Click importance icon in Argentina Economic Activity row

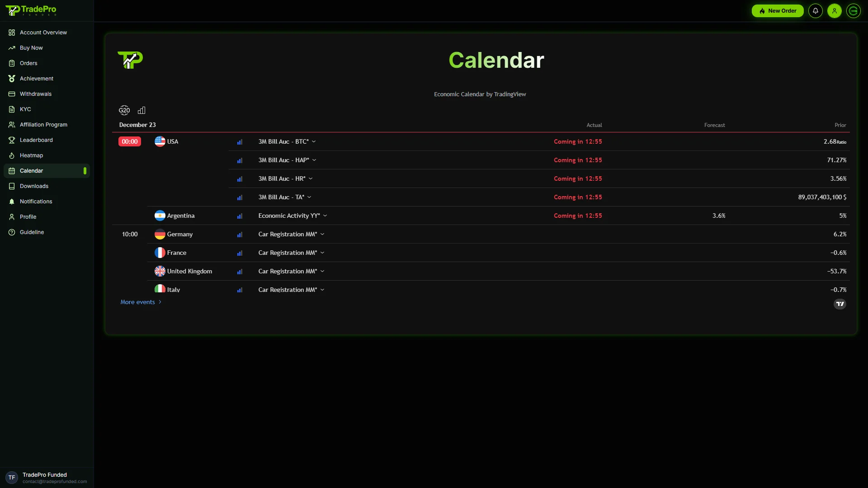click(240, 216)
